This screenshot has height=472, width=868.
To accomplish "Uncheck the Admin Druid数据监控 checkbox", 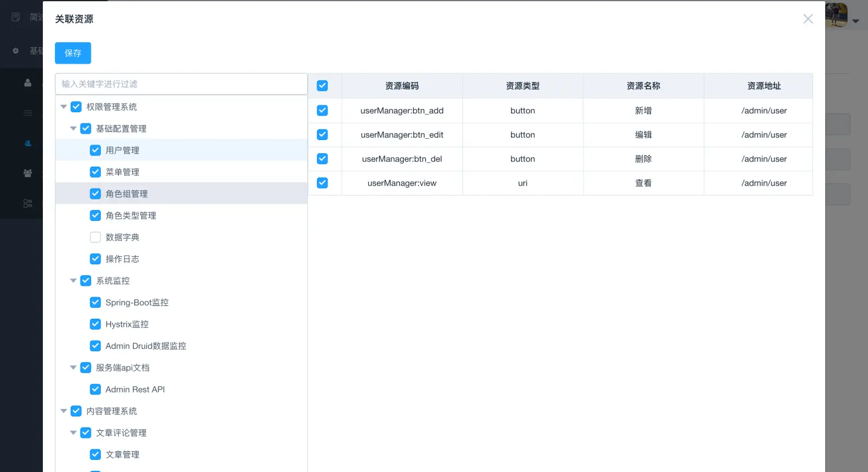I will [x=95, y=346].
